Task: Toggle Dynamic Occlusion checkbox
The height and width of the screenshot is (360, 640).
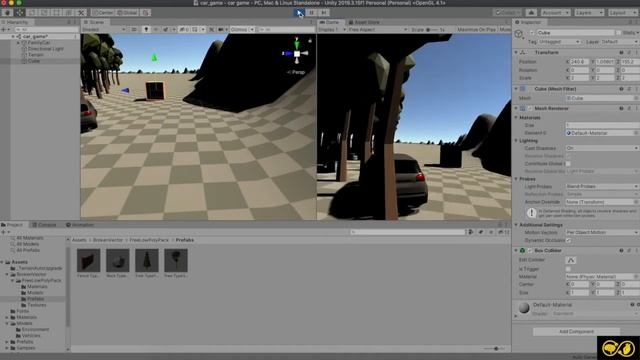Action: (x=568, y=240)
